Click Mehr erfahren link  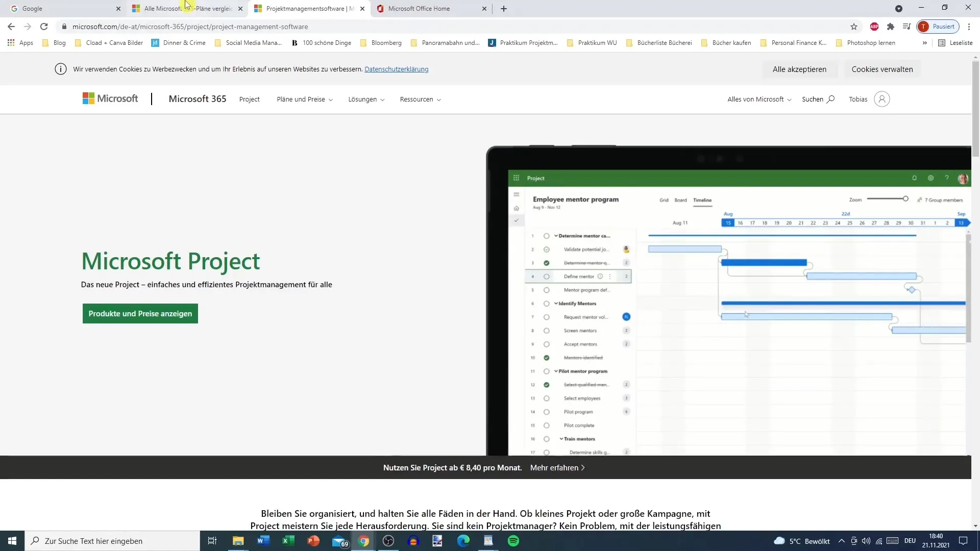click(557, 468)
